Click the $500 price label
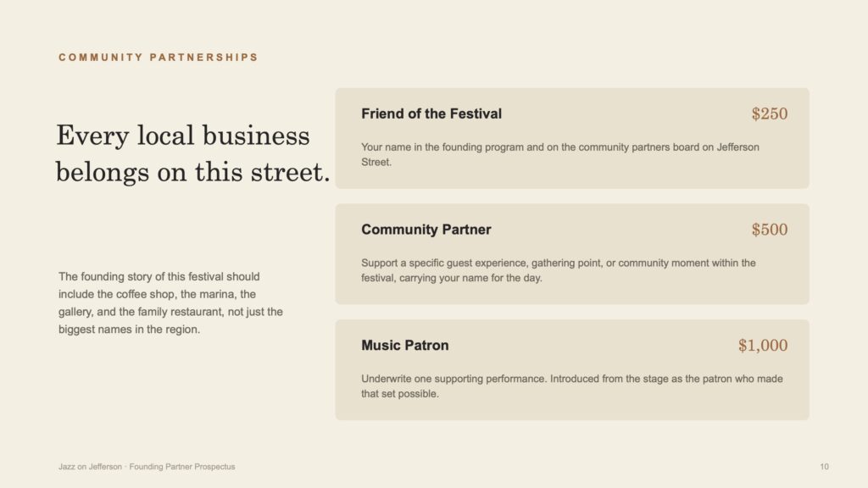This screenshot has height=488, width=868. pyautogui.click(x=770, y=229)
